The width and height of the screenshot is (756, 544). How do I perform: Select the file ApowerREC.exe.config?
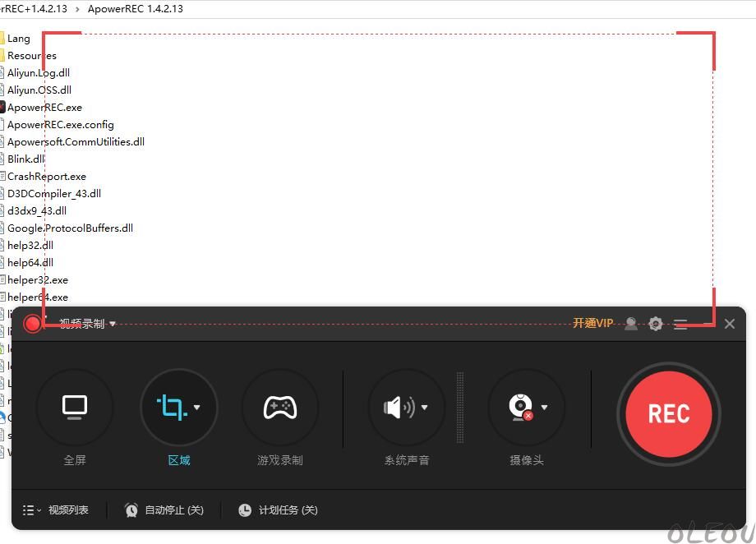click(60, 125)
